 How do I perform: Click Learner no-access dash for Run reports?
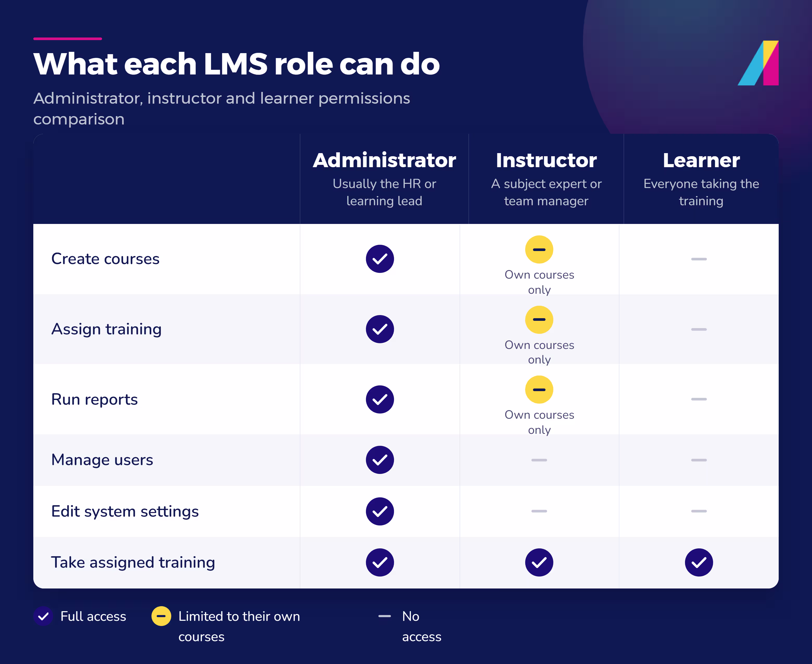[x=699, y=399]
